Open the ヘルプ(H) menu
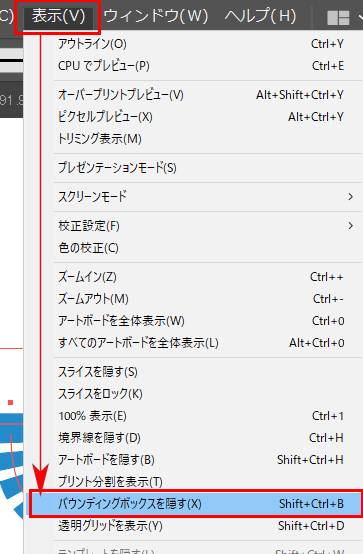Screen dimensions: 363x554 click(260, 16)
